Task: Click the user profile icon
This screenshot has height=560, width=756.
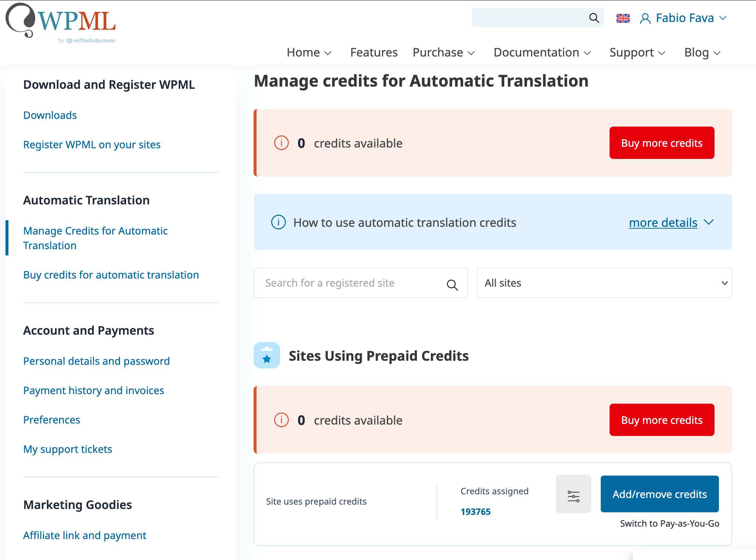Action: (645, 18)
